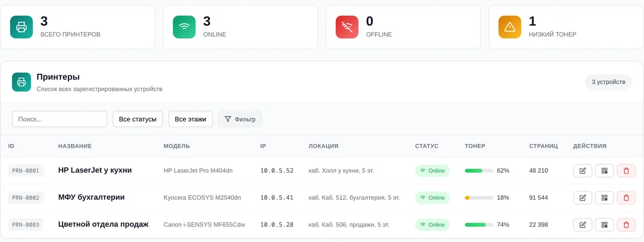Click the PRN-0003 ID tag

tap(25, 225)
